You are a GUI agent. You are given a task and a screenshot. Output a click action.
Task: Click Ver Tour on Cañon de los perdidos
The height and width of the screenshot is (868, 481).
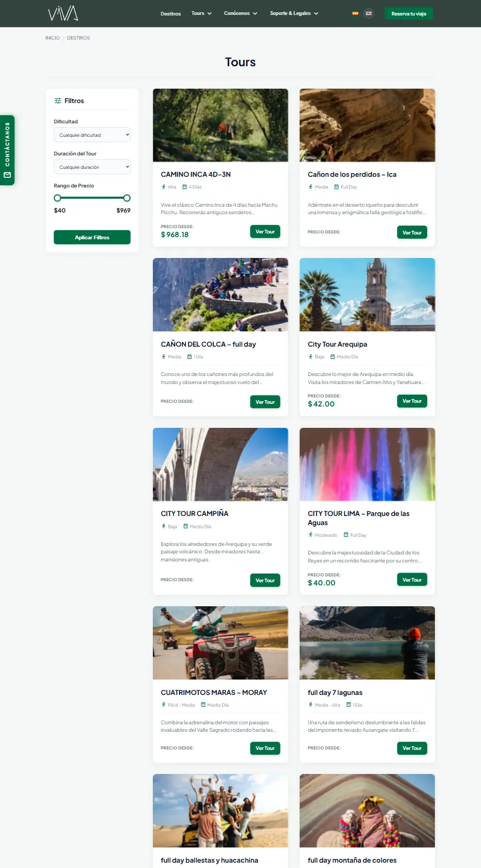click(x=412, y=233)
